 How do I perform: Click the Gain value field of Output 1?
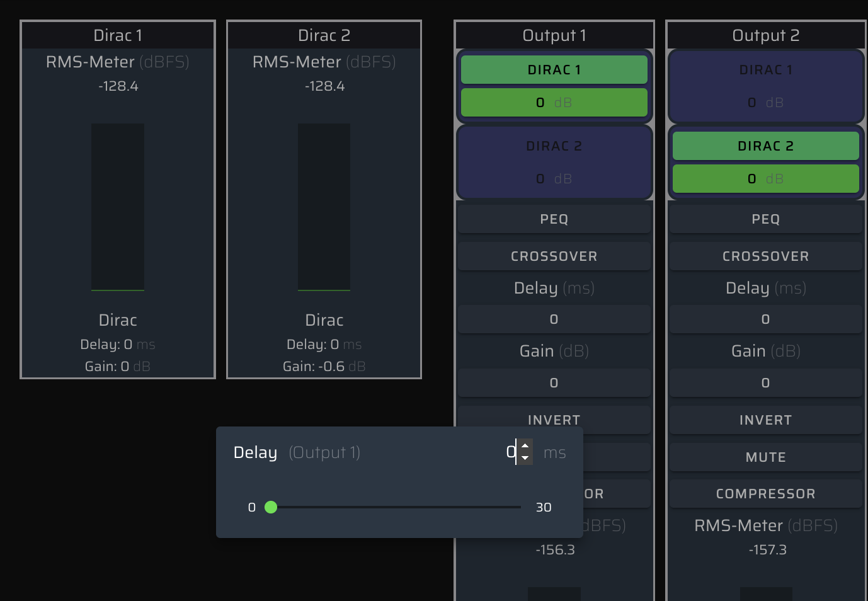click(554, 382)
